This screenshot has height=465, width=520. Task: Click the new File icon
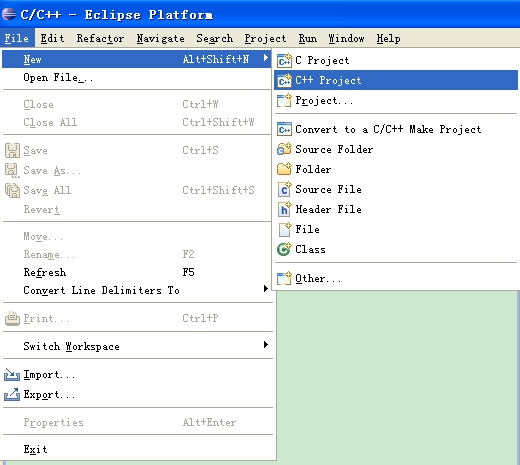pyautogui.click(x=284, y=229)
